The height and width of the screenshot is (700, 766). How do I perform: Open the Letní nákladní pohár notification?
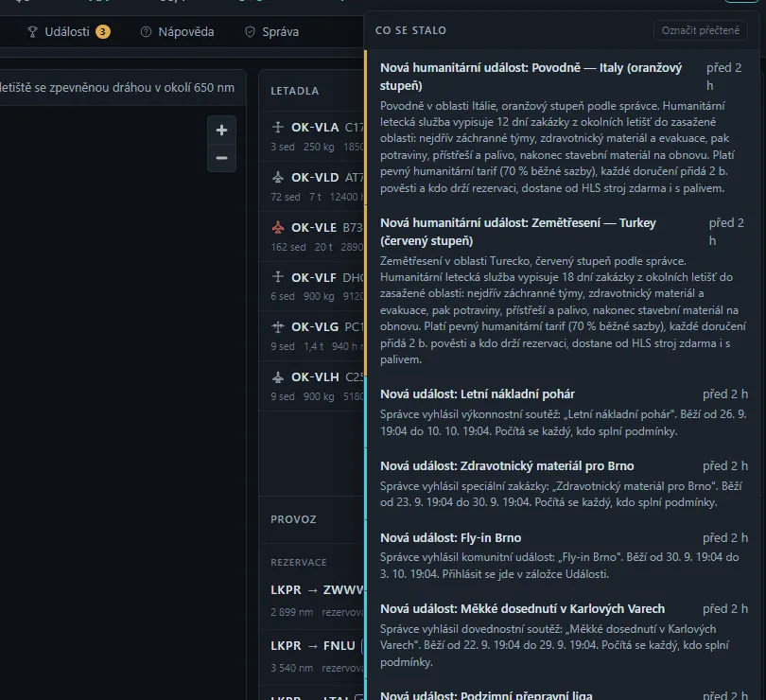(x=562, y=412)
